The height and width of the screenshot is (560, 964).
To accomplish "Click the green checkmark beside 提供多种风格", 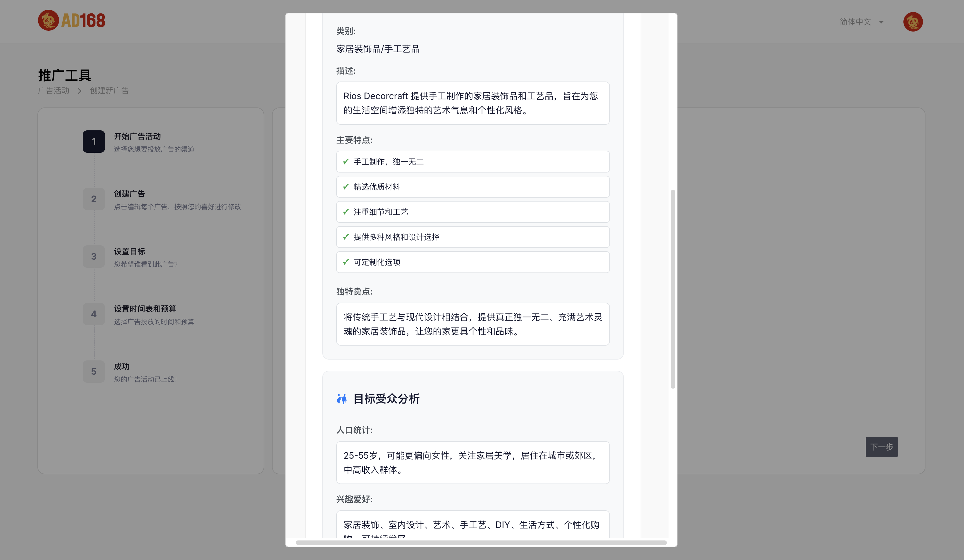I will 346,237.
